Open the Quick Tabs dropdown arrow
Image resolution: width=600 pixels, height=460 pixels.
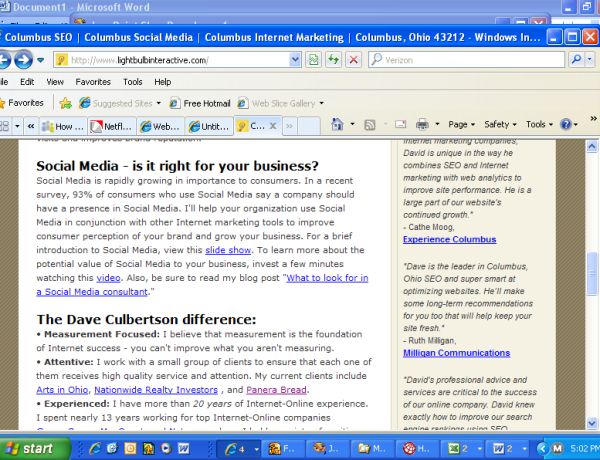17,126
